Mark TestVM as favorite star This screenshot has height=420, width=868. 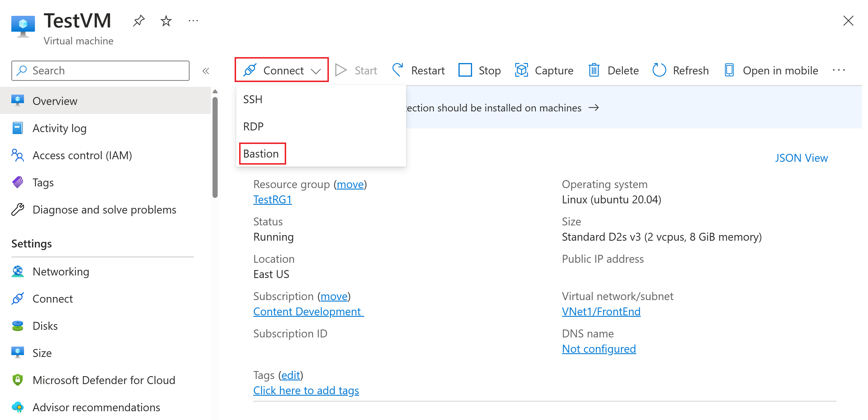click(166, 21)
